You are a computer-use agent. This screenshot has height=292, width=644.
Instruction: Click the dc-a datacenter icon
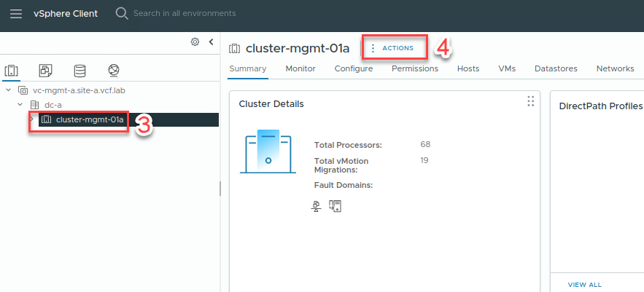pyautogui.click(x=35, y=105)
